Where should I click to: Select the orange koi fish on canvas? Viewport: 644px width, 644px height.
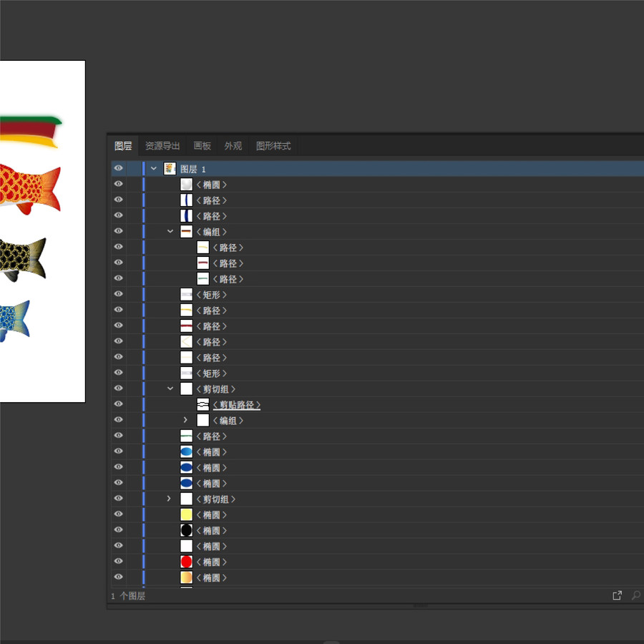pos(30,190)
